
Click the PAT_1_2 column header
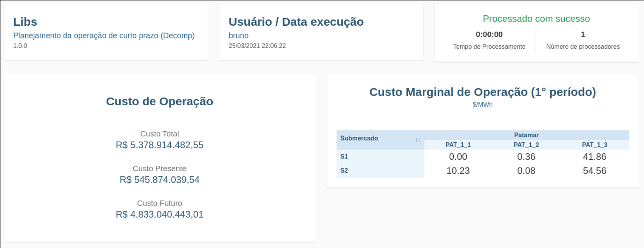click(x=526, y=145)
